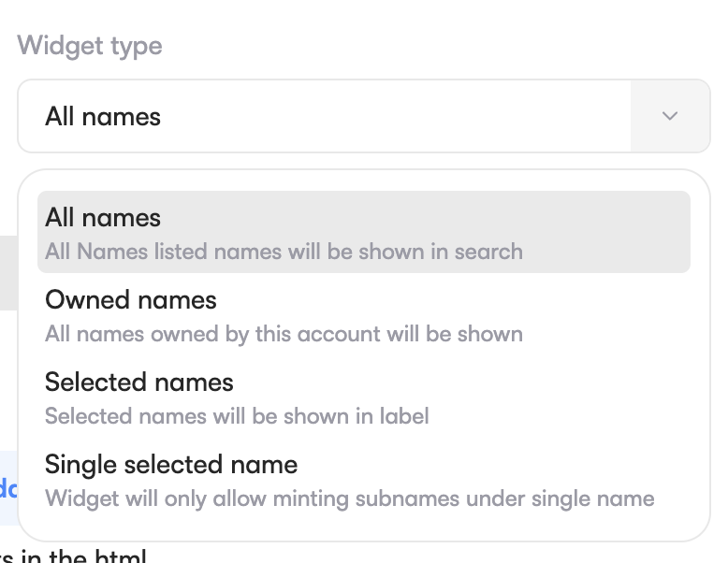Image resolution: width=728 pixels, height=563 pixels.
Task: Select the "Owned names" option
Action: 131,300
